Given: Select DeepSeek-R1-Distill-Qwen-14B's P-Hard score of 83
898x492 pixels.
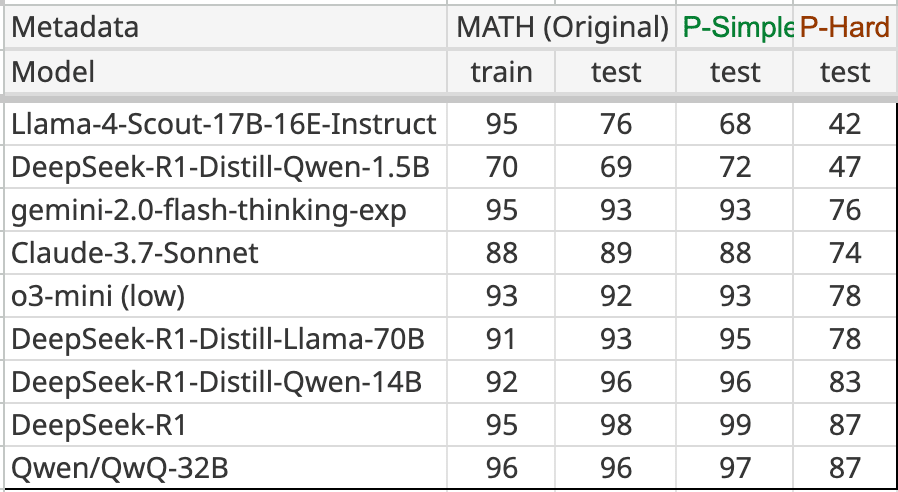Looking at the screenshot, I should point(845,382).
